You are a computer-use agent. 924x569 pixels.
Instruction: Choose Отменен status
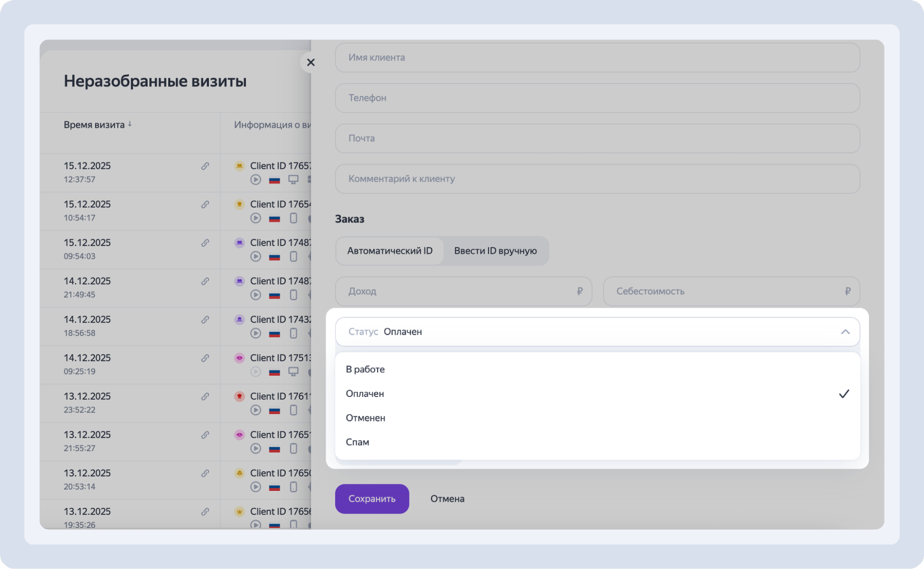point(365,418)
